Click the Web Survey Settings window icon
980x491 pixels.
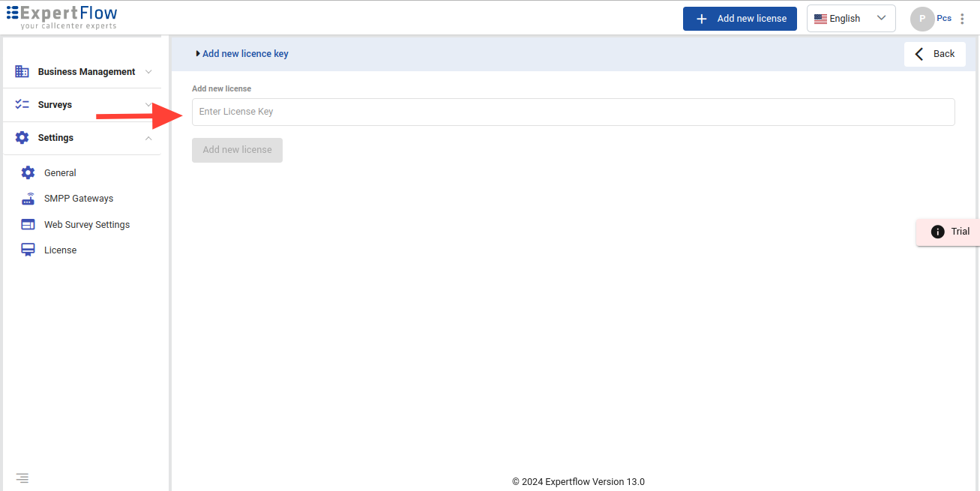[x=28, y=225]
